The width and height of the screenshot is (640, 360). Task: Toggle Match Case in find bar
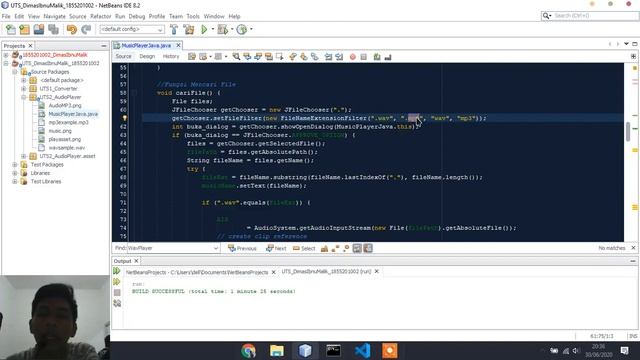[x=324, y=248]
